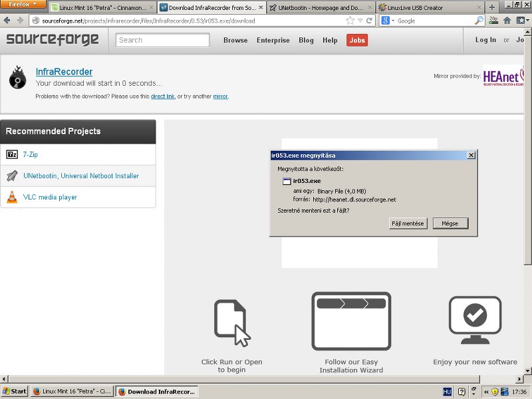The width and height of the screenshot is (532, 399).
Task: Open a new browser tab
Action: pyautogui.click(x=492, y=7)
